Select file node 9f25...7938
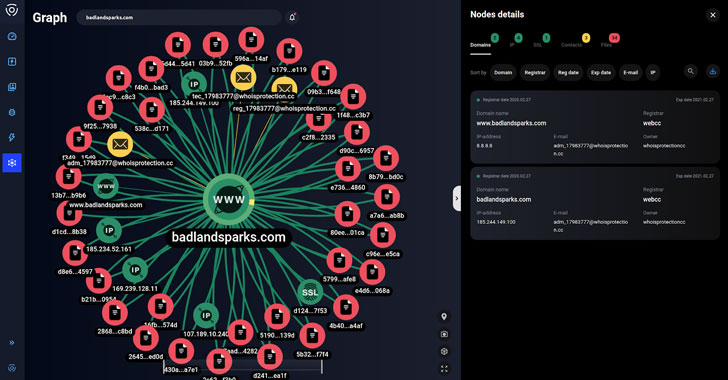 tap(100, 107)
